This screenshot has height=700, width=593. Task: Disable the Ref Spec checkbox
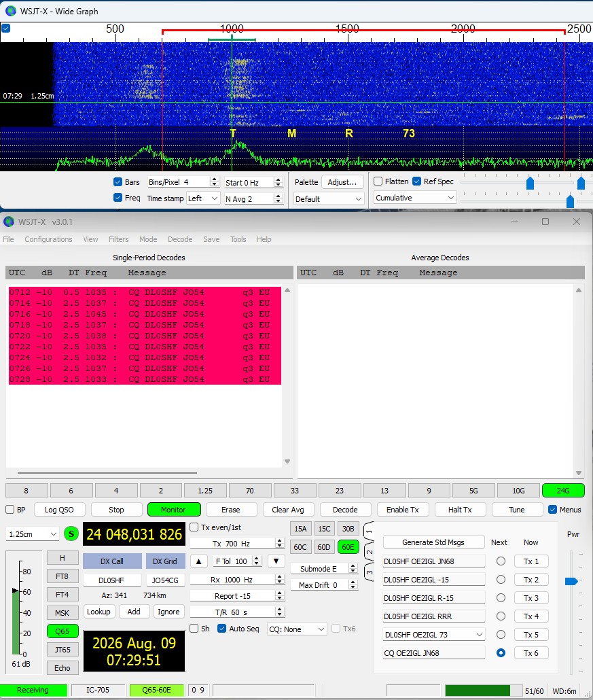[417, 181]
